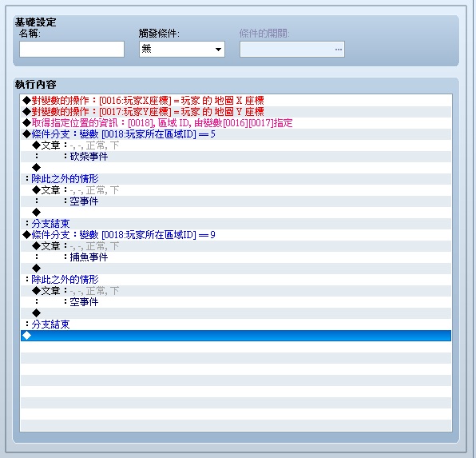Select the empty diamond line below 砍柴事件
Viewport: 476px width, 458px height.
coord(236,168)
